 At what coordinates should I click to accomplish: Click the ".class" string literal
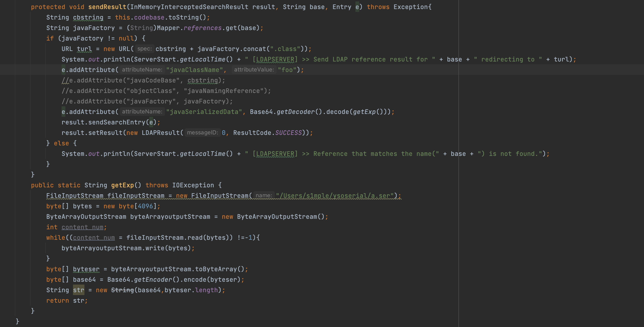pyautogui.click(x=285, y=49)
